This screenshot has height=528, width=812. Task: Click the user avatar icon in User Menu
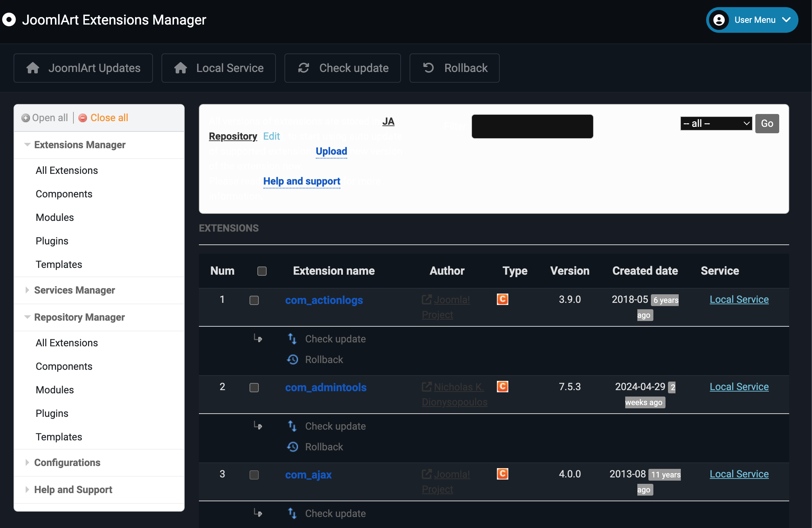pyautogui.click(x=719, y=20)
